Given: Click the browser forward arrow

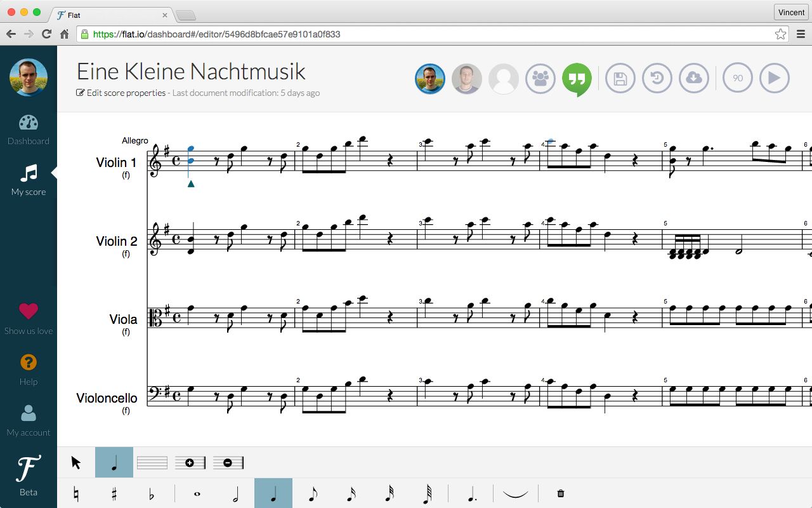Looking at the screenshot, I should click(x=29, y=34).
